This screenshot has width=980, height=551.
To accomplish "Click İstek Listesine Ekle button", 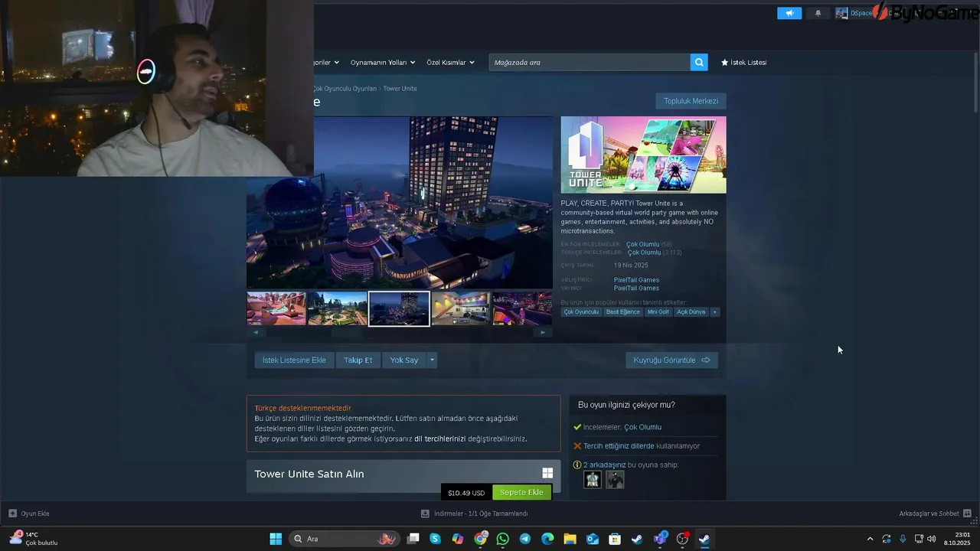I will click(294, 360).
